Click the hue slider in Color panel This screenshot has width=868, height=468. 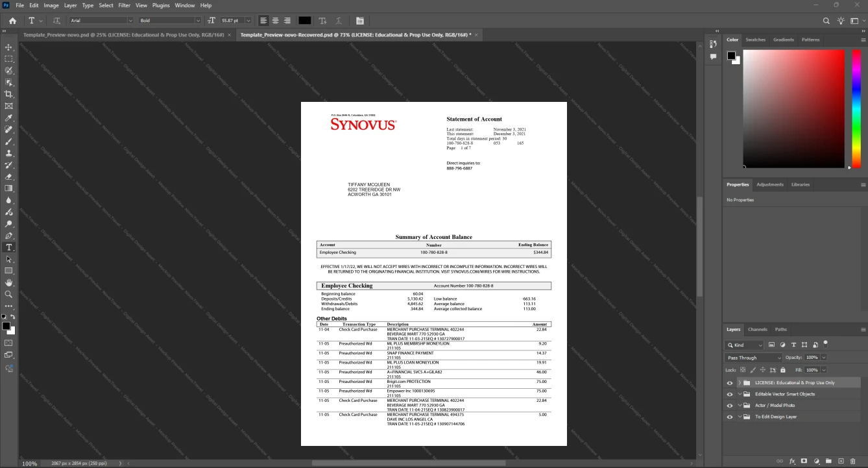point(856,108)
